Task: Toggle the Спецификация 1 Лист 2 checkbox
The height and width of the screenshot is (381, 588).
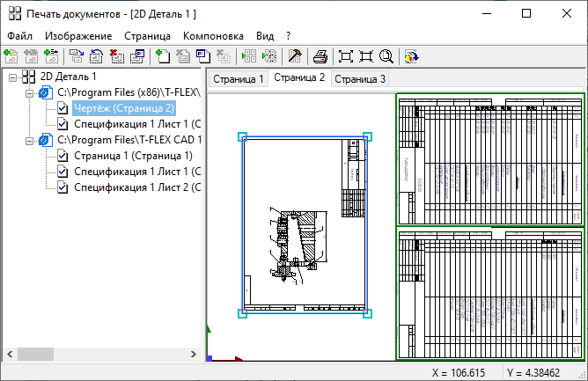Action: point(62,187)
